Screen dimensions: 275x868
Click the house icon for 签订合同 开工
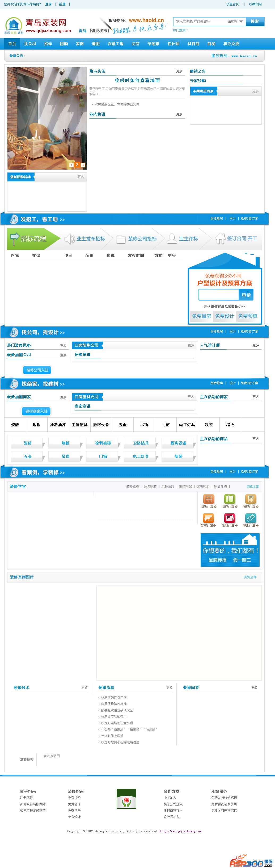220,238
